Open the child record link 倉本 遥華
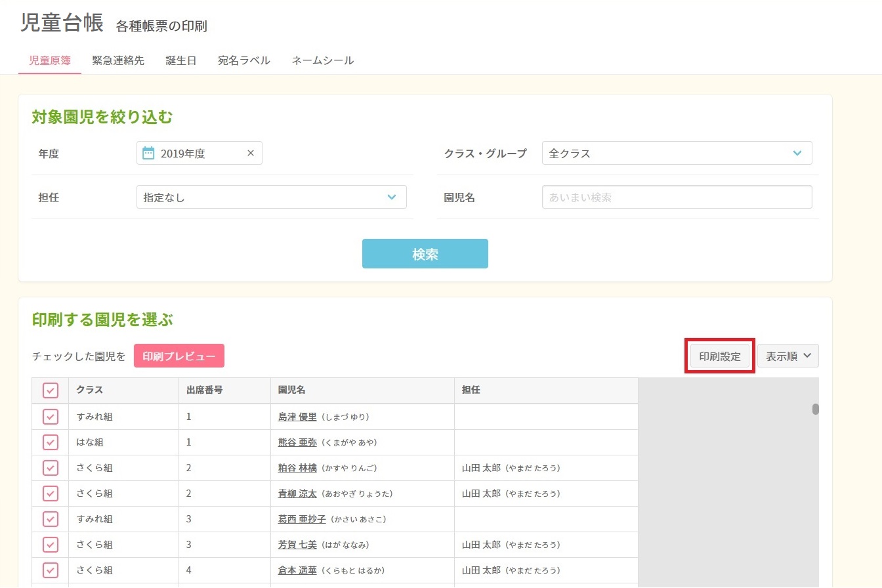 (297, 570)
